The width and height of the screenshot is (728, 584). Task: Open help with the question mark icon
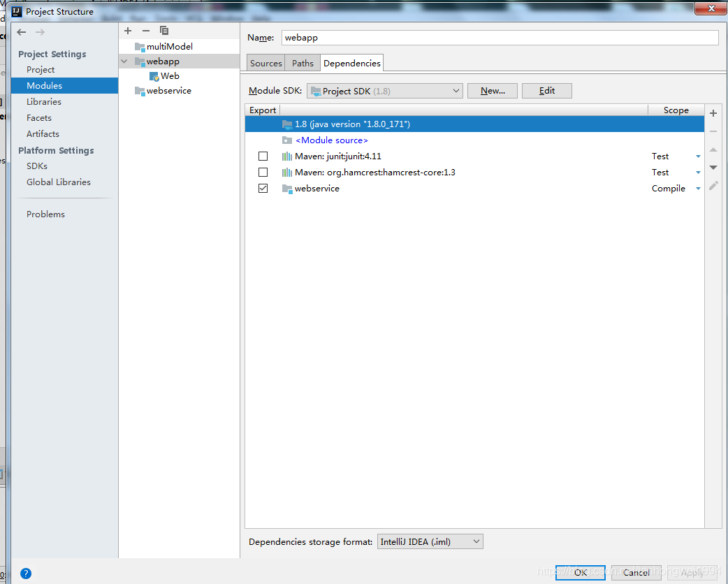[26, 574]
